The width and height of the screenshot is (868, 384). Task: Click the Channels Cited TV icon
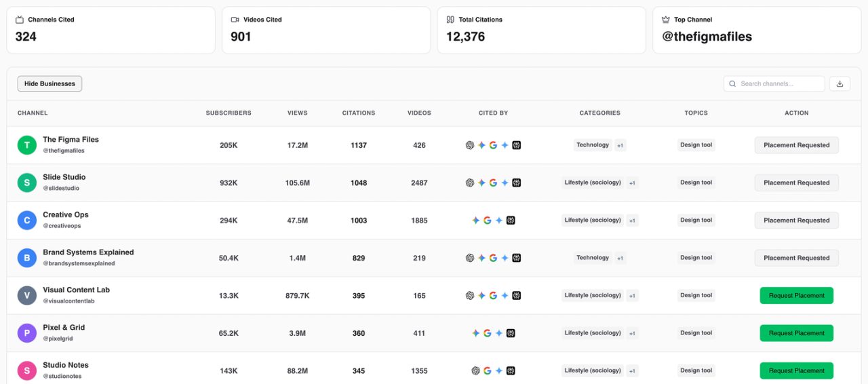point(20,20)
